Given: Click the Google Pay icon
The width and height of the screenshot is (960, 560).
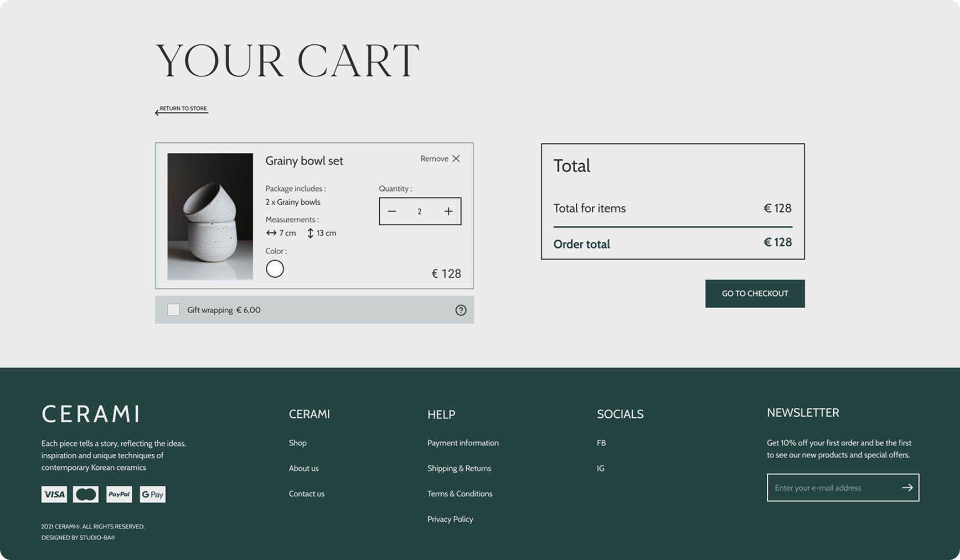Looking at the screenshot, I should [152, 494].
